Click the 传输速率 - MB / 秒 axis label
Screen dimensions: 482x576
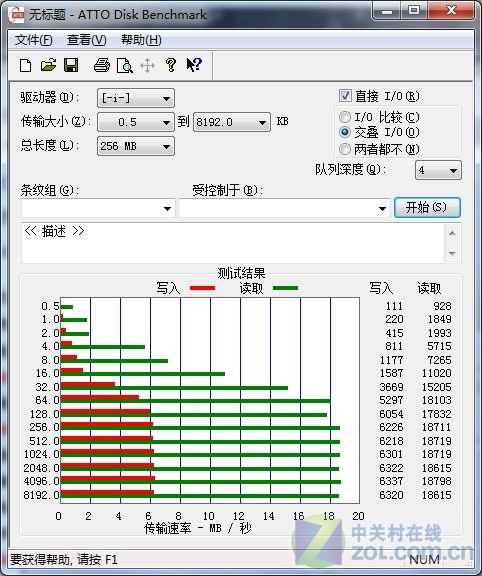tap(197, 528)
